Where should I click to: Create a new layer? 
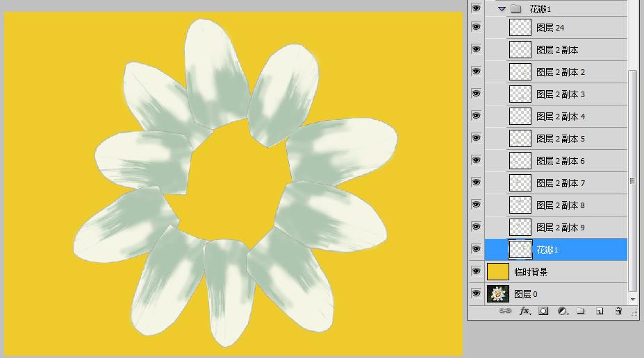tap(599, 312)
